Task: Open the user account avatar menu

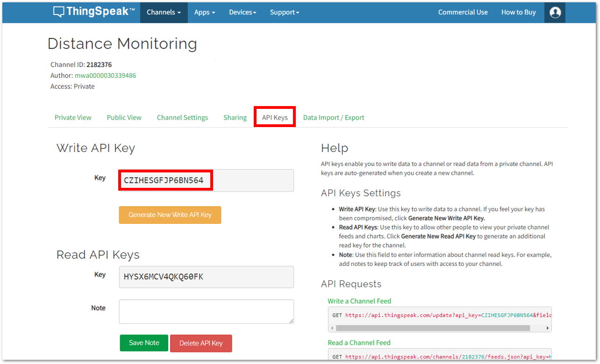Action: tap(555, 12)
